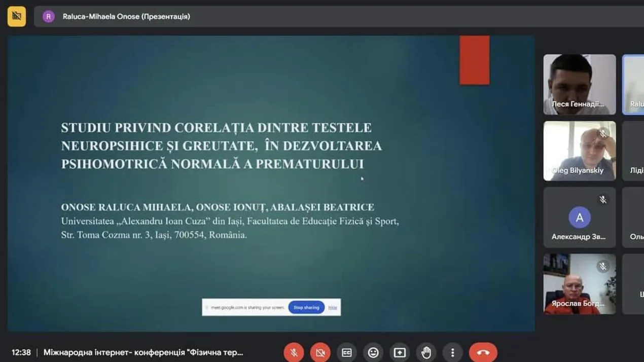
Task: Click the muted mic icon on Ярослав tile
Action: tap(603, 266)
